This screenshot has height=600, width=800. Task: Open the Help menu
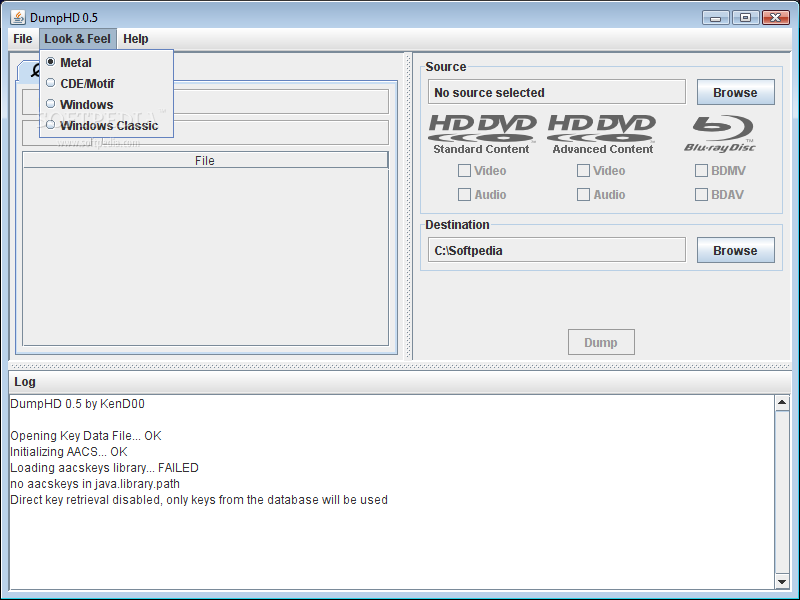click(x=136, y=39)
